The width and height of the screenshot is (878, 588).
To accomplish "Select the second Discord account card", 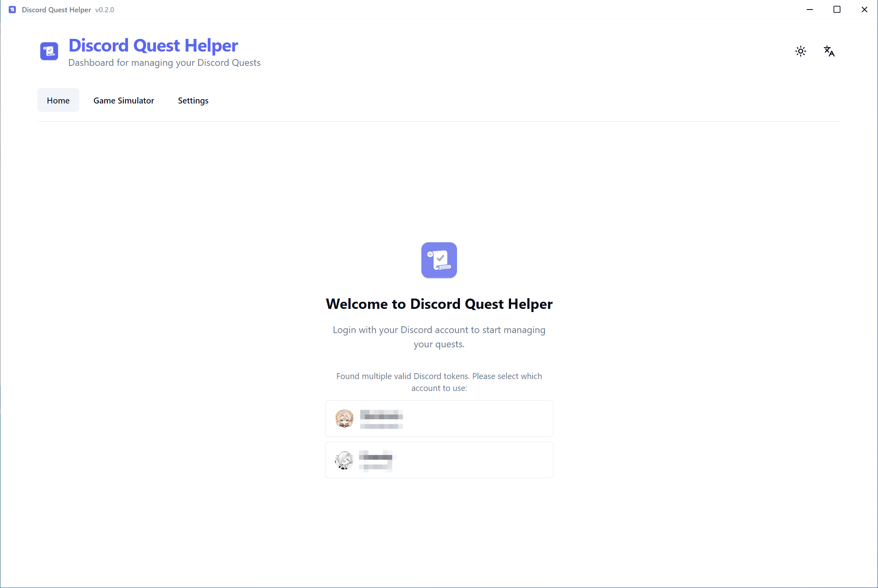I will pyautogui.click(x=439, y=460).
